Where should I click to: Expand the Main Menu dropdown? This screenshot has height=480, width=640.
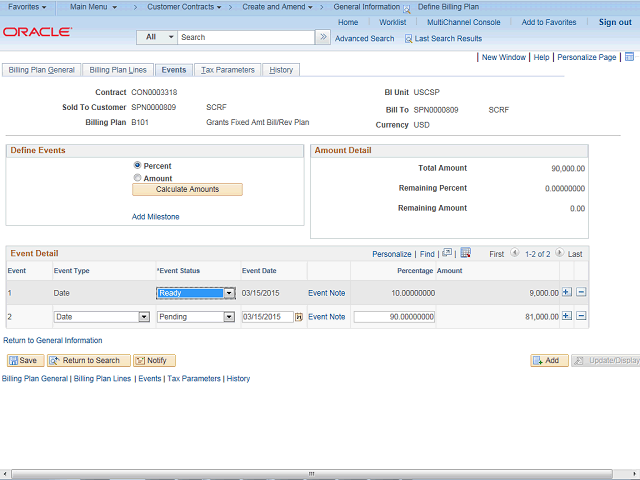(93, 7)
